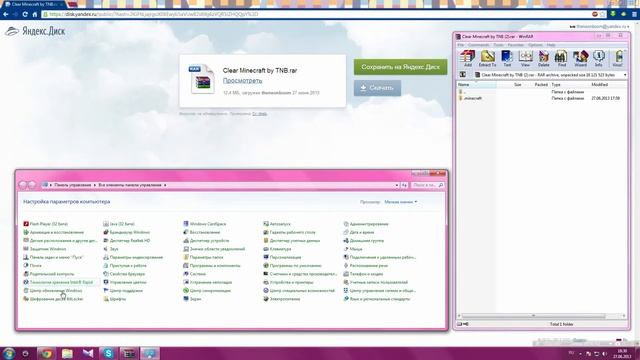Open Устройства и принтеры item

(x=288, y=282)
